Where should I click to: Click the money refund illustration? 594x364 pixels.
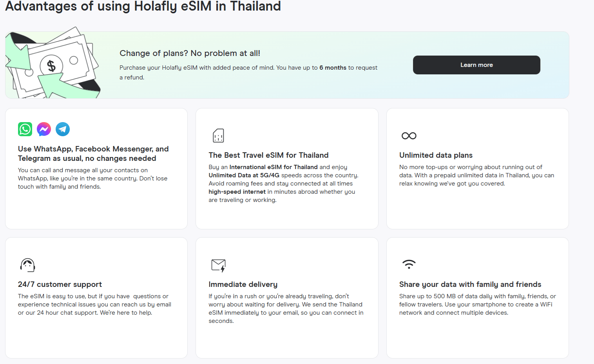pos(53,65)
